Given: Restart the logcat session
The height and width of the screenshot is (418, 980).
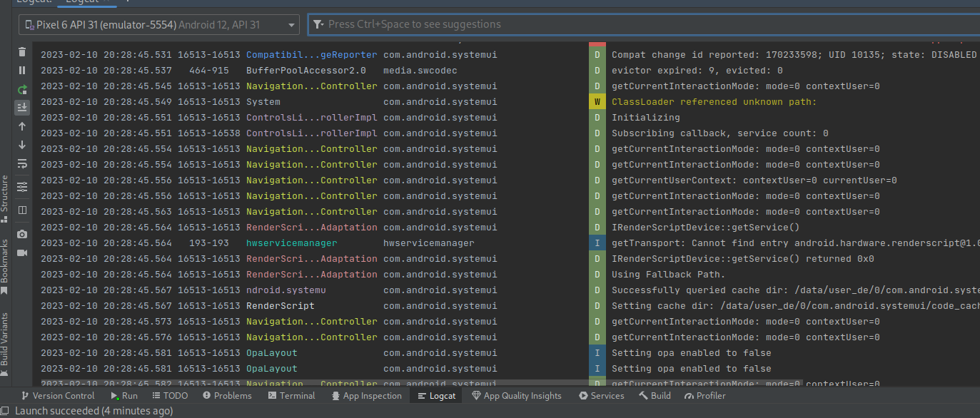Looking at the screenshot, I should [x=21, y=89].
